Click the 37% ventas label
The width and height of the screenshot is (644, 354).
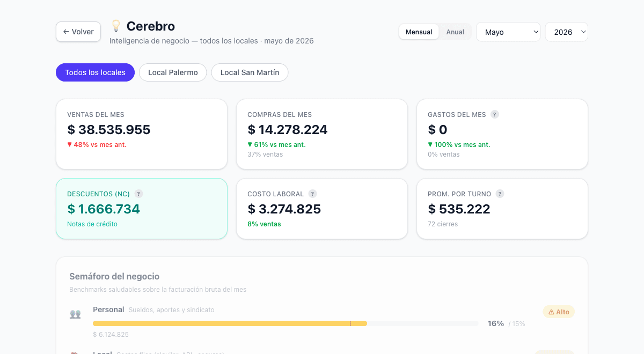pyautogui.click(x=265, y=154)
